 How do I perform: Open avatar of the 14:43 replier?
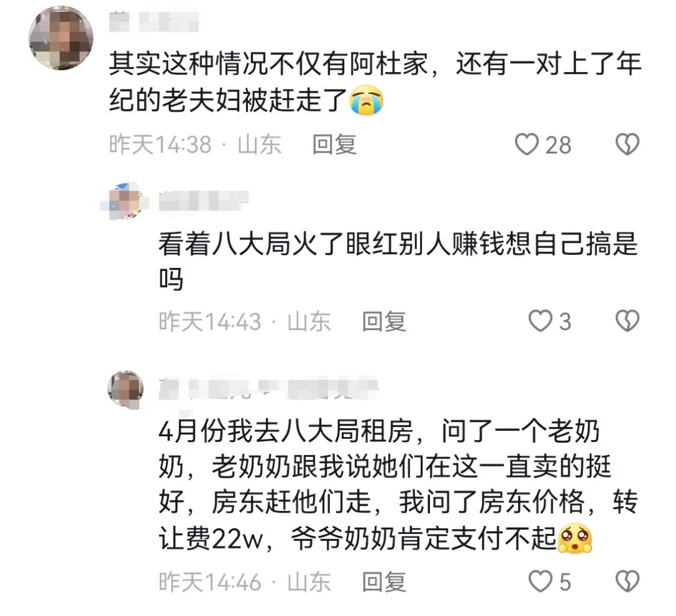point(126,200)
